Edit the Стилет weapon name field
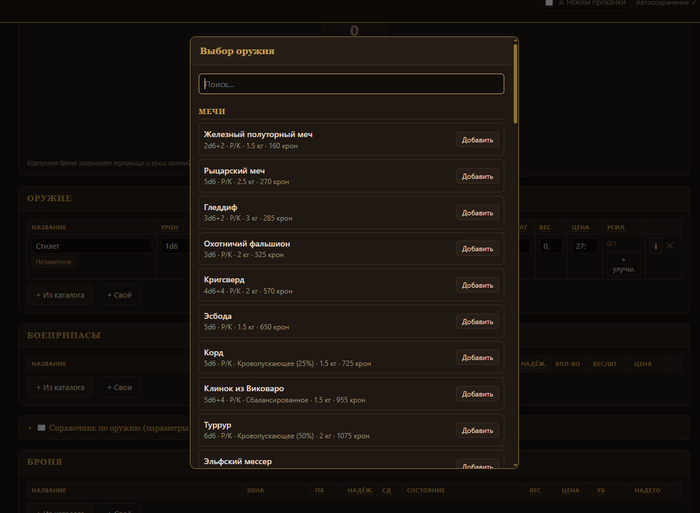The image size is (700, 513). [x=92, y=246]
